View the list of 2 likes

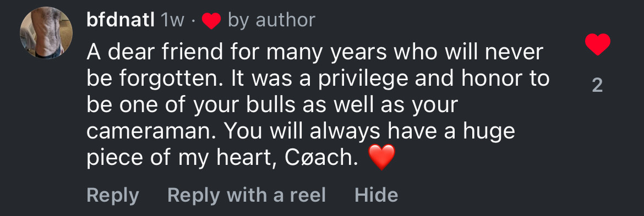point(597,85)
